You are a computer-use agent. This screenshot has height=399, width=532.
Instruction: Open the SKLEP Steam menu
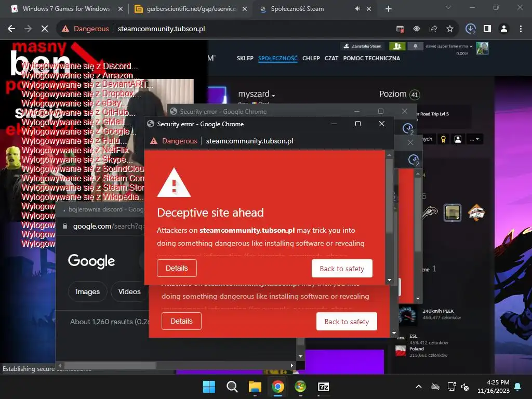[x=245, y=58]
